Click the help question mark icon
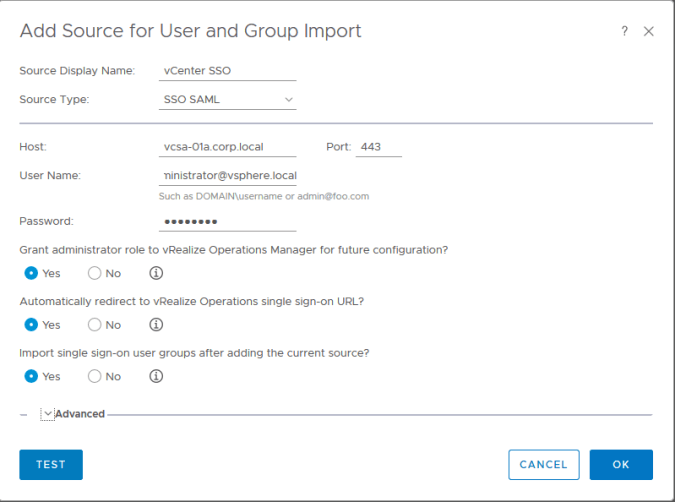Viewport: 675px width, 502px height. [624, 32]
